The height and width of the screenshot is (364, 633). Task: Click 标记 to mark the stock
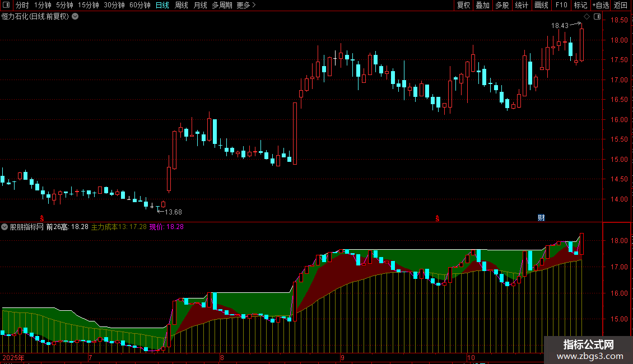580,5
